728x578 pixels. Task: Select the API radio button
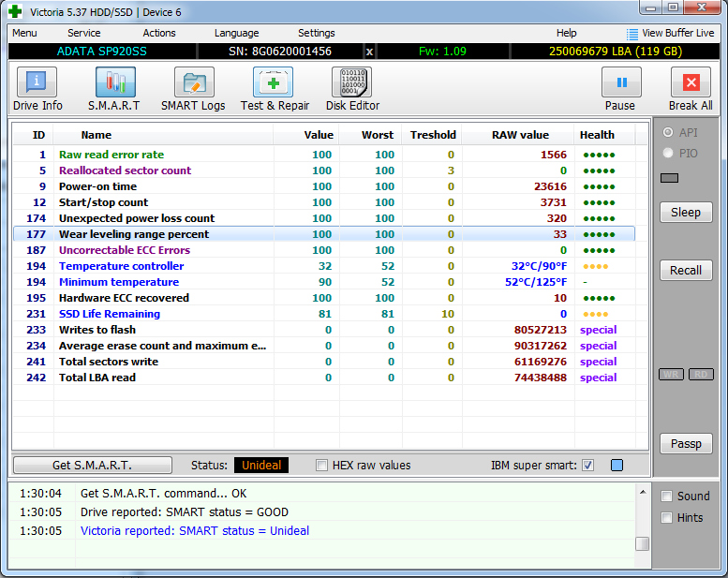667,133
